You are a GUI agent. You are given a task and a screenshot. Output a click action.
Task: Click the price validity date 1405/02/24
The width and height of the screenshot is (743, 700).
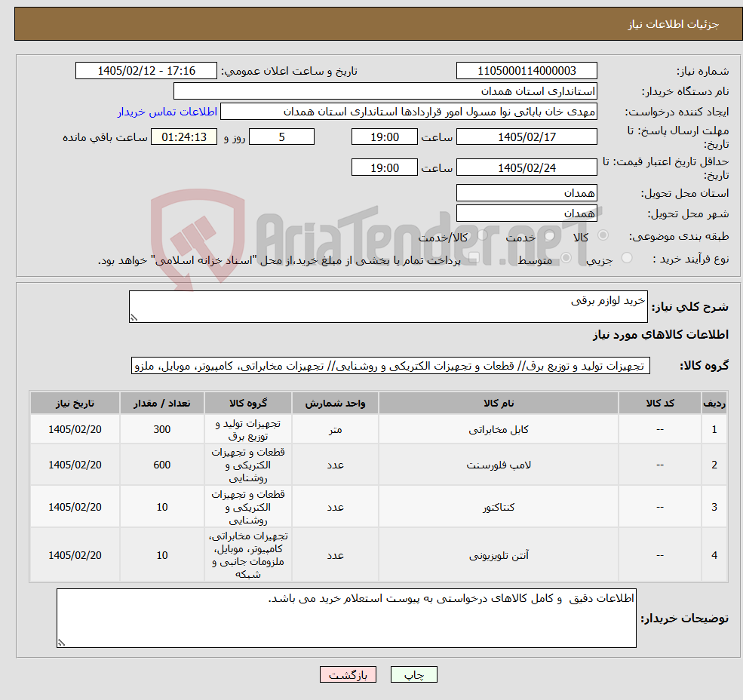[x=527, y=167]
